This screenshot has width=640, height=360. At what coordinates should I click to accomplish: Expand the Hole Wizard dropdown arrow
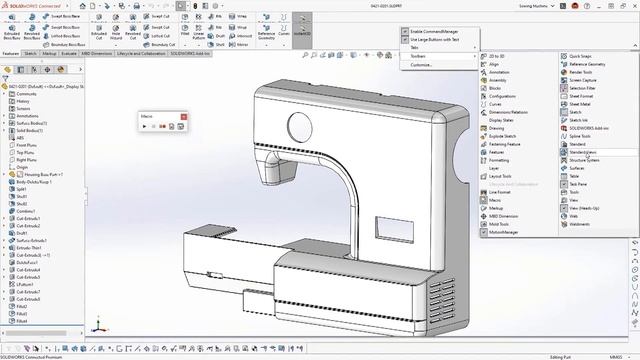pyautogui.click(x=116, y=45)
